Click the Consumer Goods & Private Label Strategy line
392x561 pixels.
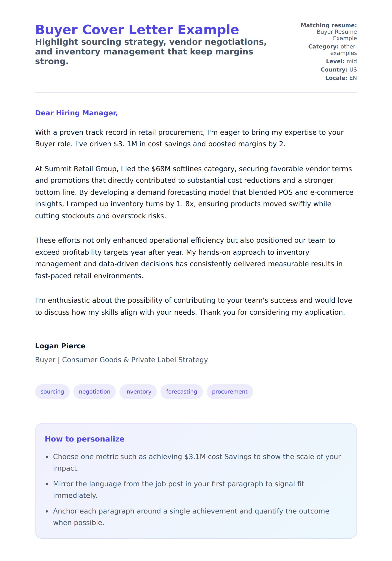coord(121,360)
